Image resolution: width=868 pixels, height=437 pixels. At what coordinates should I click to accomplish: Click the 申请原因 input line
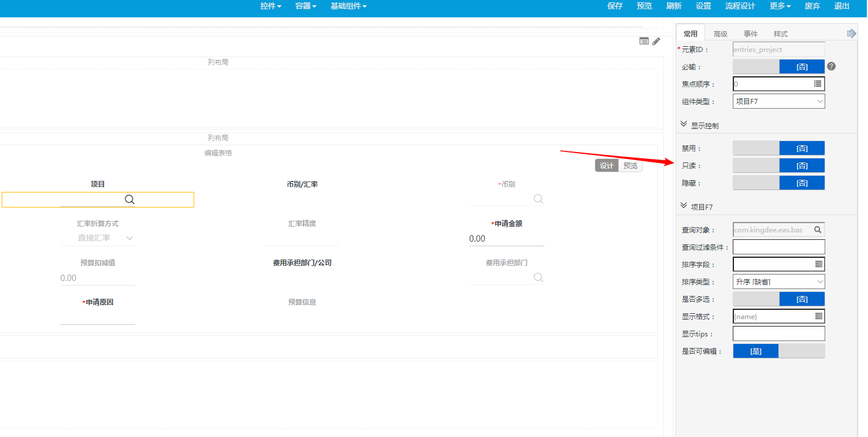click(98, 317)
